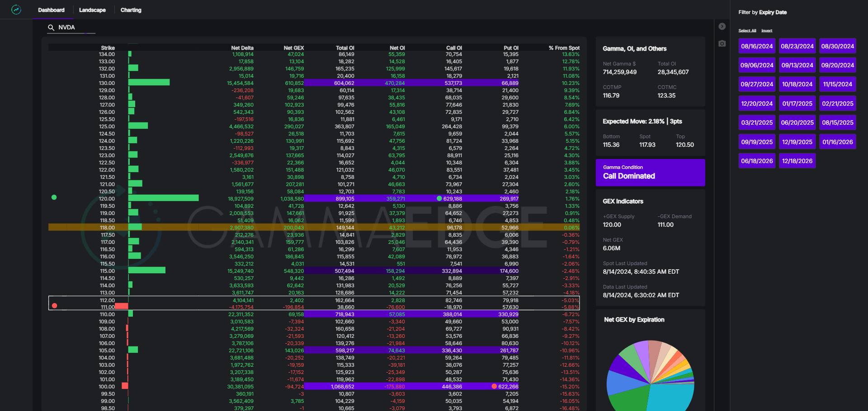Take a snapshot with the camera icon

coord(722,43)
